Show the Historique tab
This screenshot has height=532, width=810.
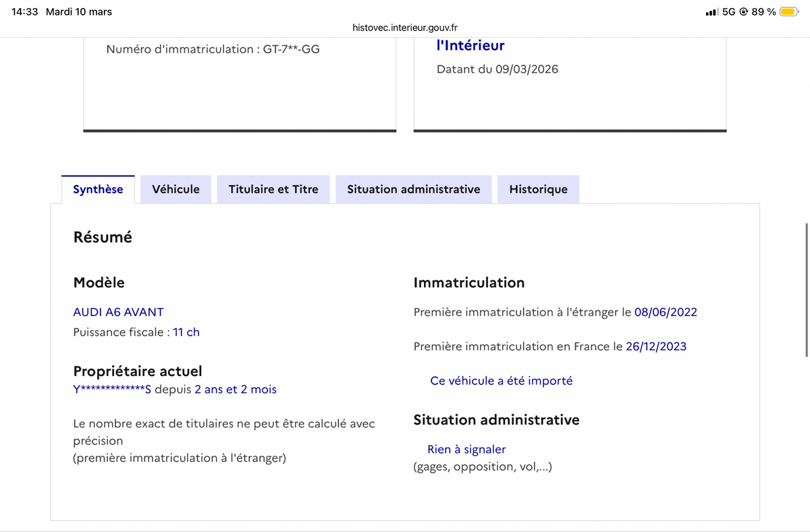coord(538,189)
